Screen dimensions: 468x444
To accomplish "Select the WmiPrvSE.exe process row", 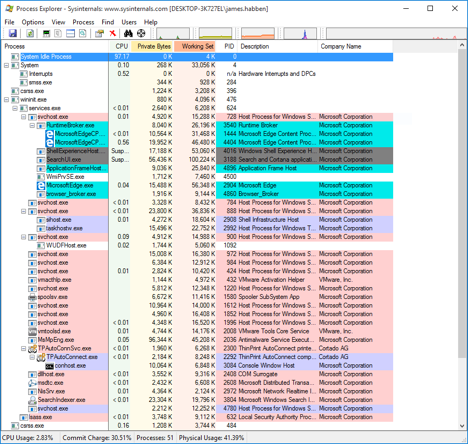I will point(197,177).
